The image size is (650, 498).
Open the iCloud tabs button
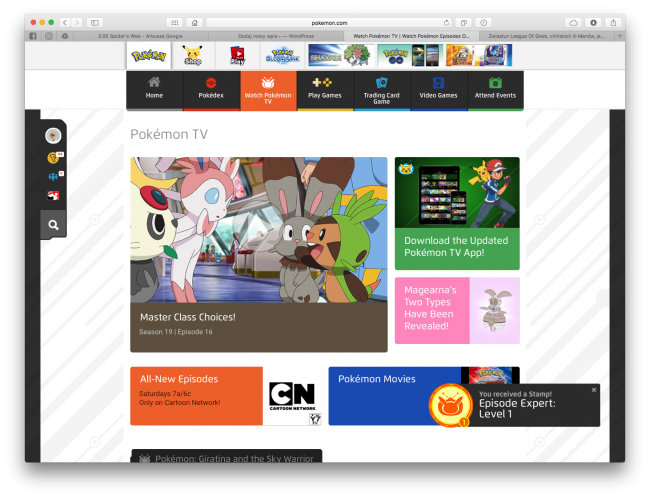point(573,22)
